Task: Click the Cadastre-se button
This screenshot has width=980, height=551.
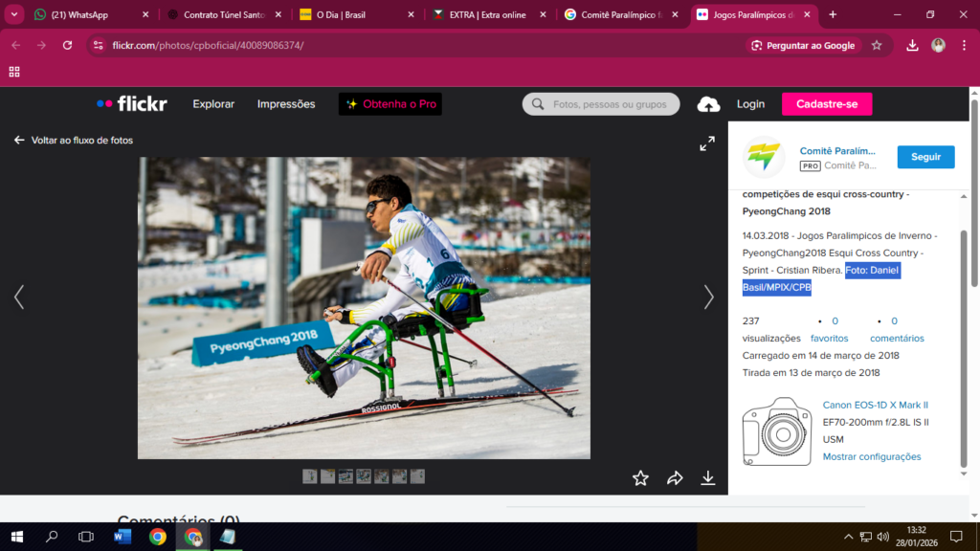Action: coord(827,104)
